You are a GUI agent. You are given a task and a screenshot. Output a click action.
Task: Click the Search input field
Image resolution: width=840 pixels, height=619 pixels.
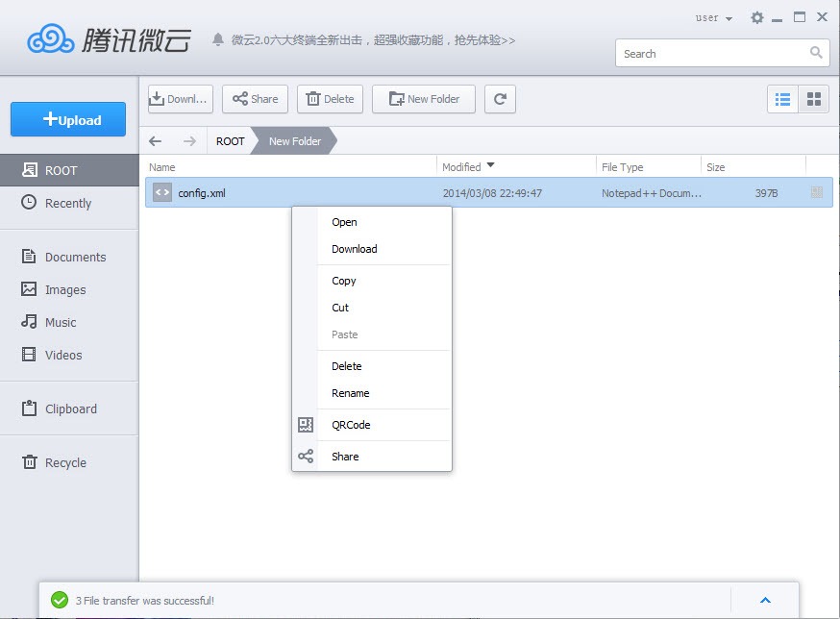(x=723, y=53)
